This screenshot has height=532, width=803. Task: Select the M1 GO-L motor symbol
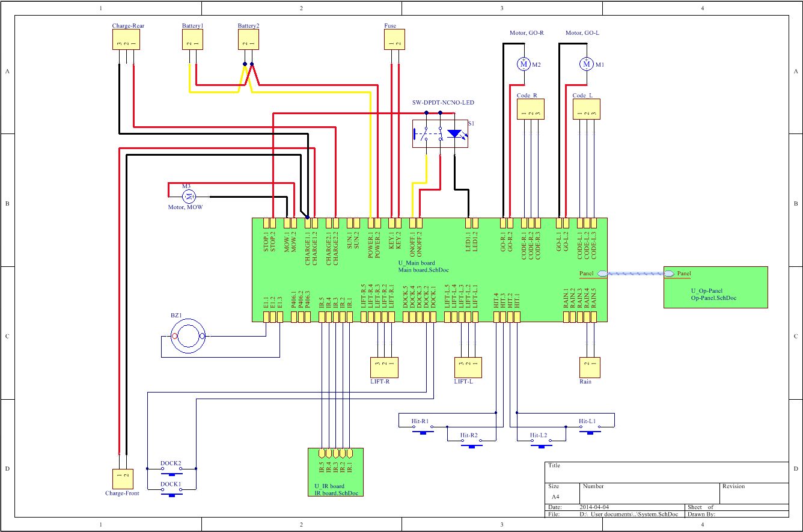(586, 64)
